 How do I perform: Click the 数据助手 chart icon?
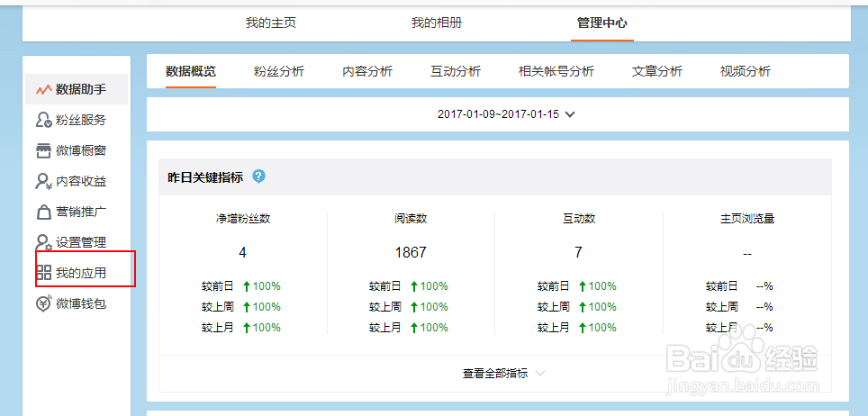[x=43, y=89]
